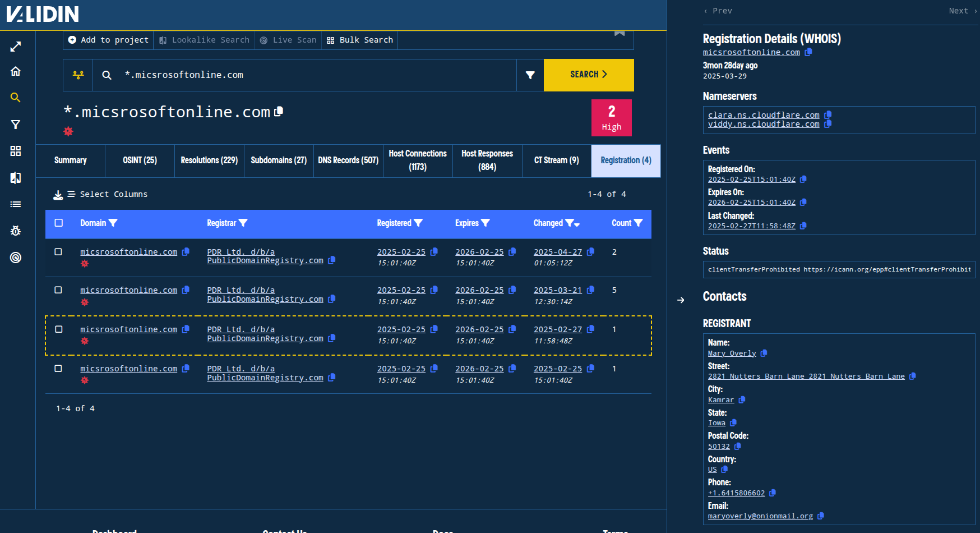980x533 pixels.
Task: Copy nameserver clara.ns.cloudflare.com
Action: (828, 115)
